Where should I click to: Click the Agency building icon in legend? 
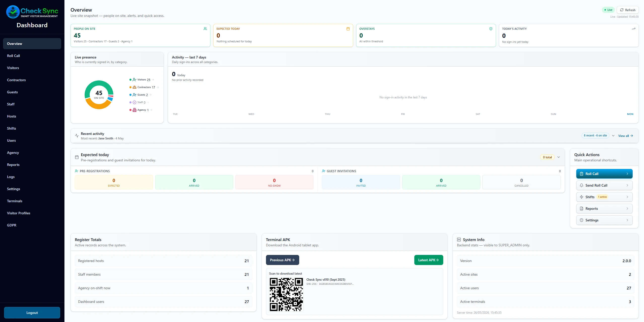pos(134,110)
